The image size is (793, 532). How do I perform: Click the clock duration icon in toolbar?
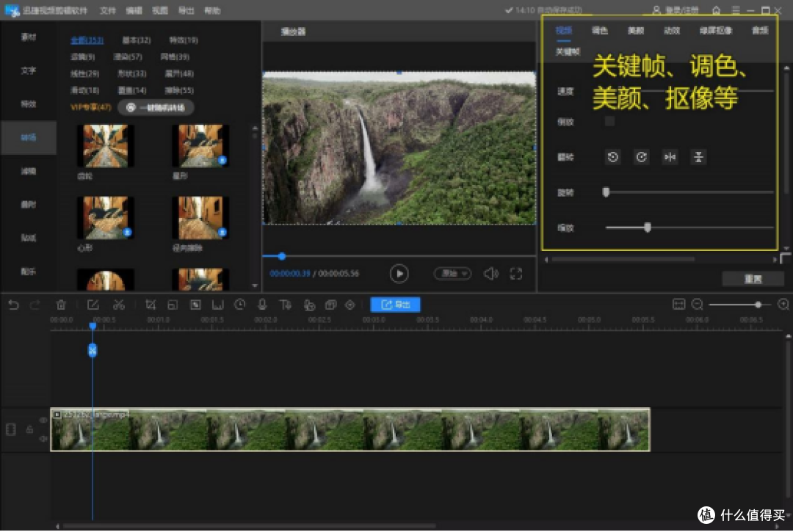239,305
